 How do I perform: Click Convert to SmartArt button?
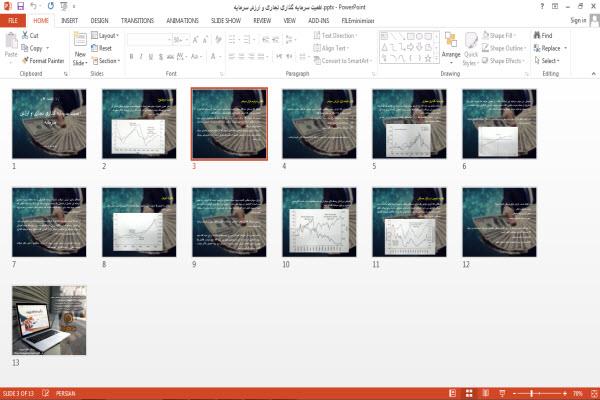342,60
